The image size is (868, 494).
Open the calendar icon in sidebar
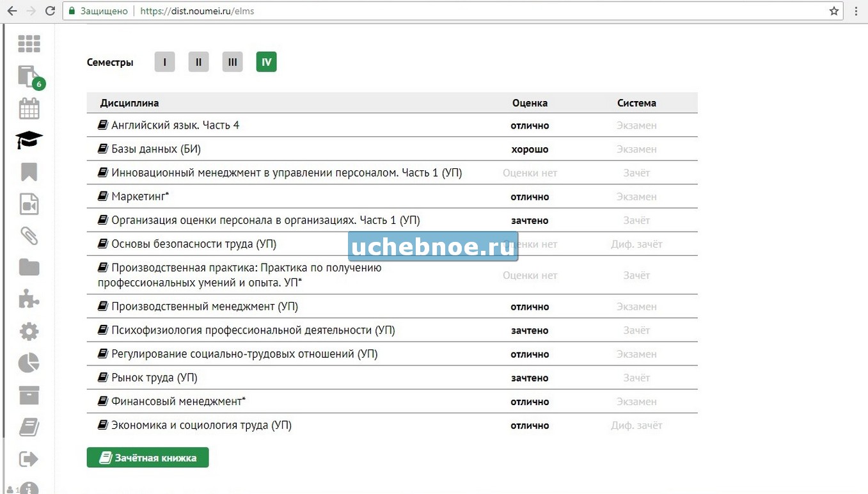coord(29,108)
